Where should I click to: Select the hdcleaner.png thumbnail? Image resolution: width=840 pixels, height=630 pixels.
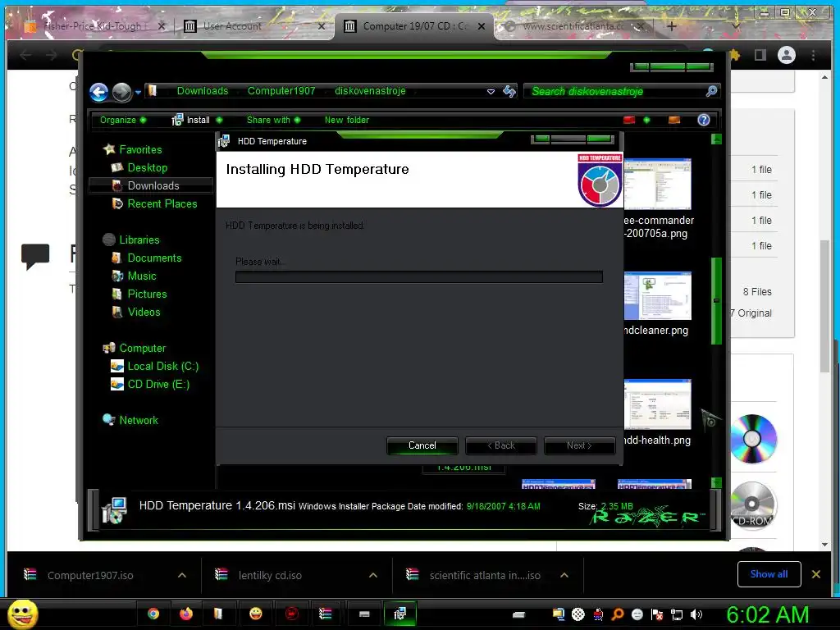coord(657,295)
